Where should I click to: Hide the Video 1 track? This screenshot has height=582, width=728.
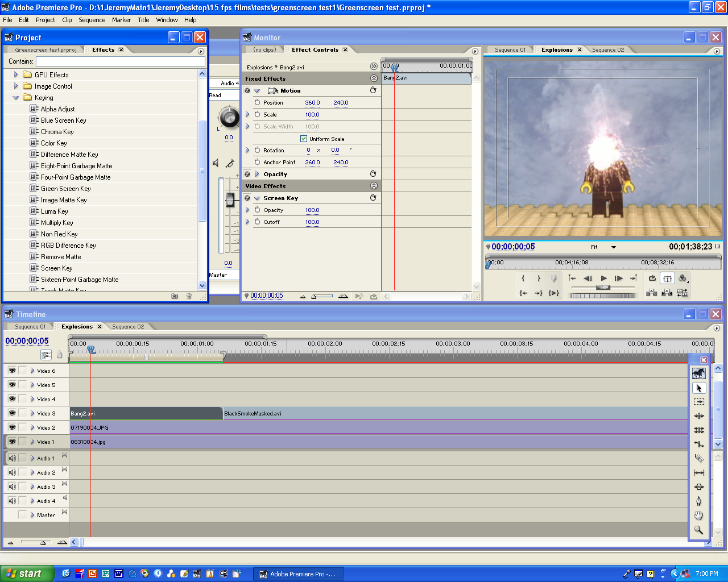(x=12, y=442)
